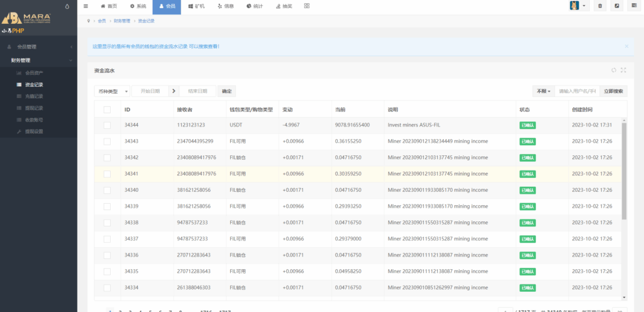Image resolution: width=644 pixels, height=312 pixels.
Task: Open 充值记录 in the sidebar
Action: (34, 96)
